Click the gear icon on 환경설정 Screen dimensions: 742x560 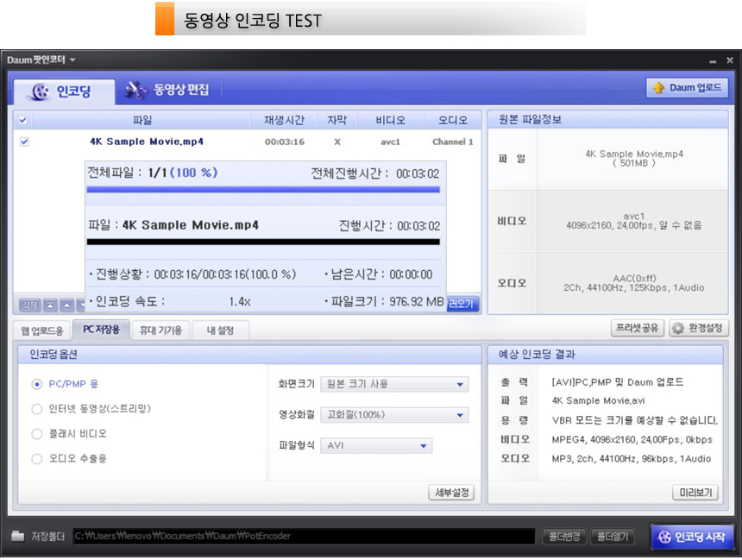click(x=679, y=329)
